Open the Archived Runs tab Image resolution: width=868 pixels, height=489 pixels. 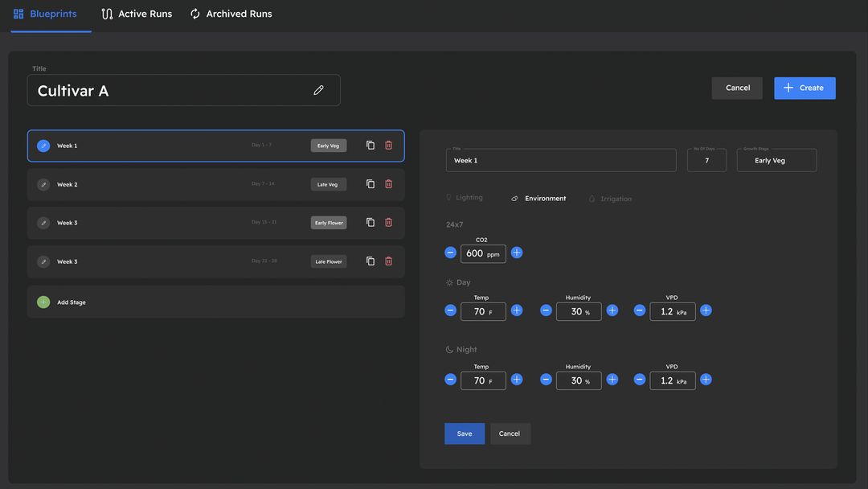click(x=231, y=13)
